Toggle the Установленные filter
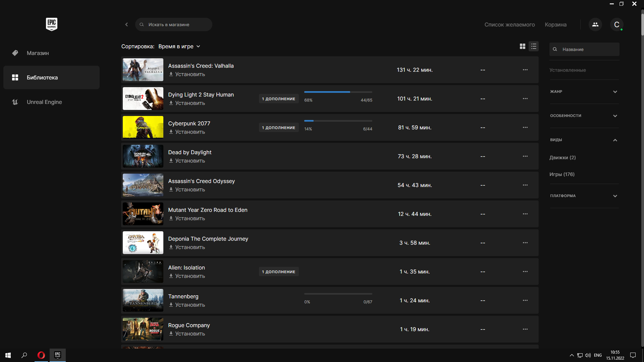 point(568,70)
